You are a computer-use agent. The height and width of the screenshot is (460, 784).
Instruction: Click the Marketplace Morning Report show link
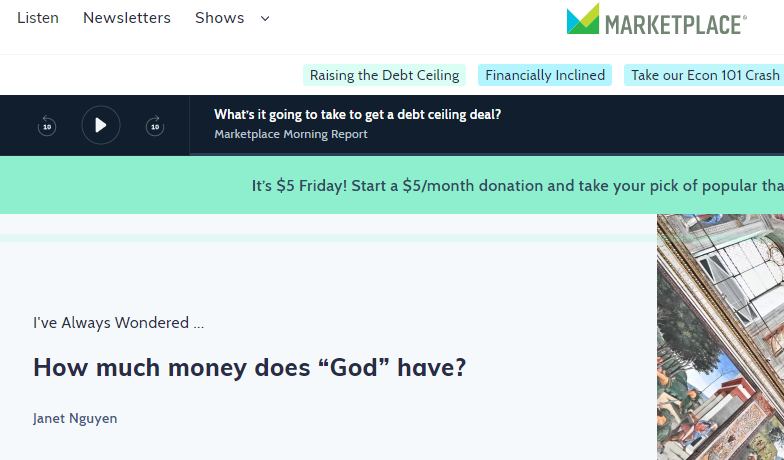coord(291,134)
